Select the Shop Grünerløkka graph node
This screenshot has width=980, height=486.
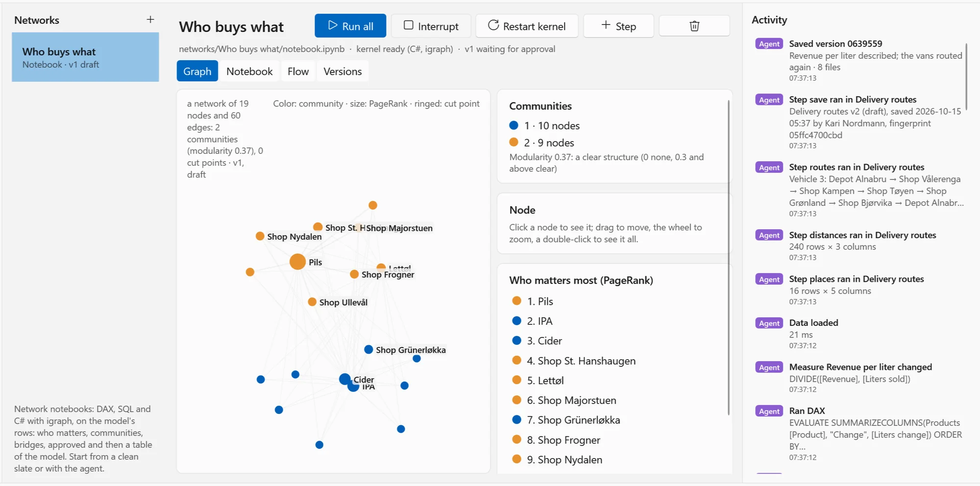coord(368,349)
